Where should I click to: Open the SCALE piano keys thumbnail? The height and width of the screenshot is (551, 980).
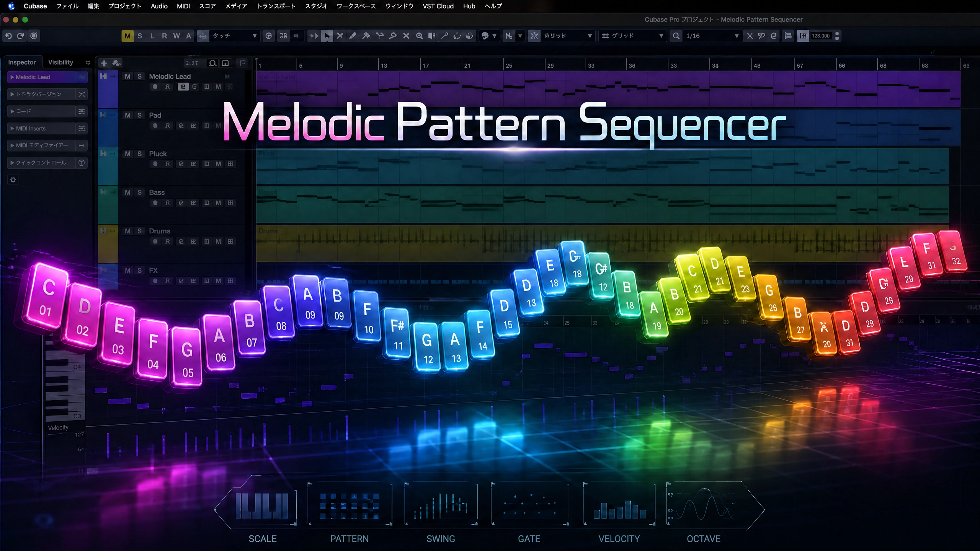click(262, 505)
